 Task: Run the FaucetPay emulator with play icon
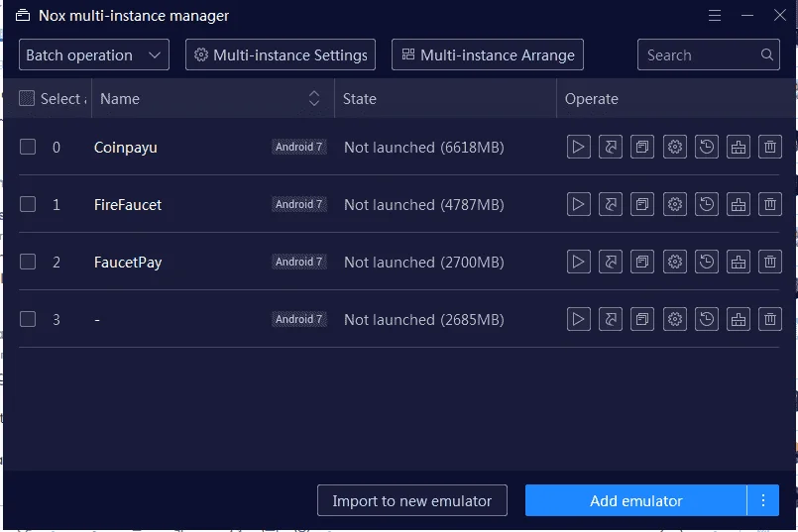pyautogui.click(x=579, y=262)
